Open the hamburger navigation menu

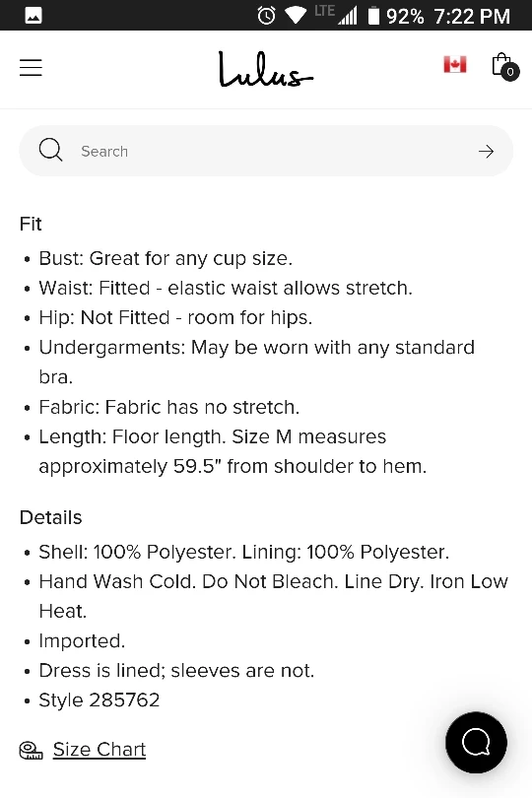[31, 68]
